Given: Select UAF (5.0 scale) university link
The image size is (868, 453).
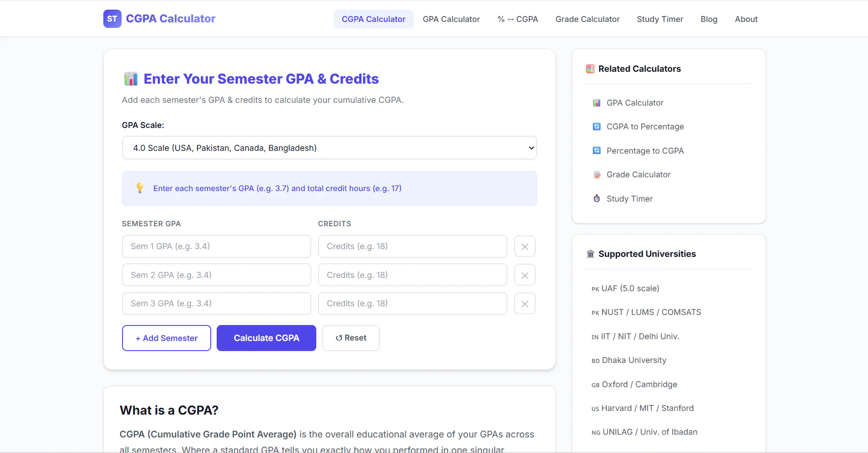Looking at the screenshot, I should 625,288.
